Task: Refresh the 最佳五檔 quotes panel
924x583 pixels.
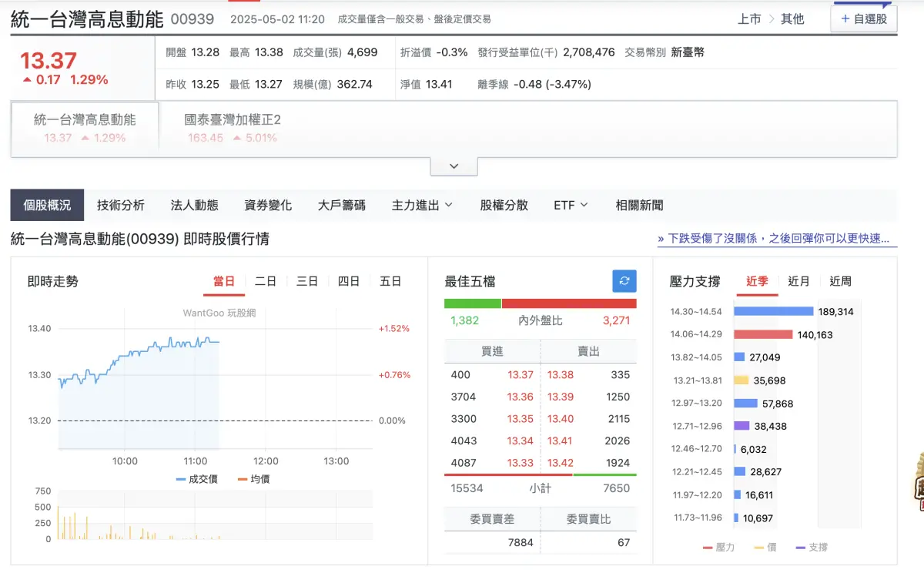Action: pos(624,281)
